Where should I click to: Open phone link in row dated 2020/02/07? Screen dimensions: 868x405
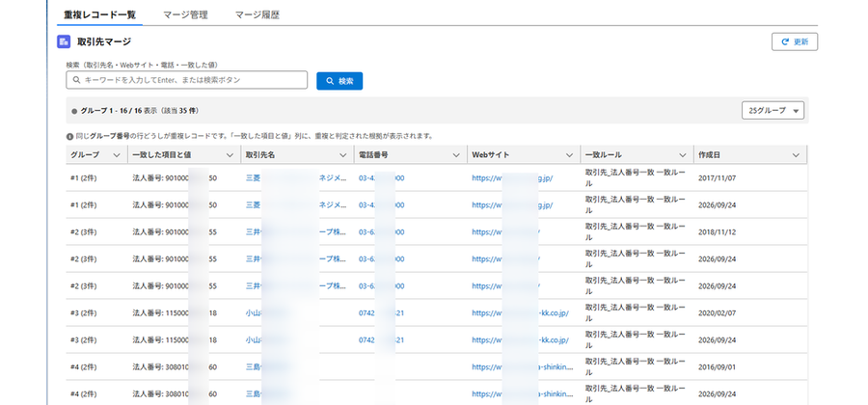pyautogui.click(x=381, y=313)
